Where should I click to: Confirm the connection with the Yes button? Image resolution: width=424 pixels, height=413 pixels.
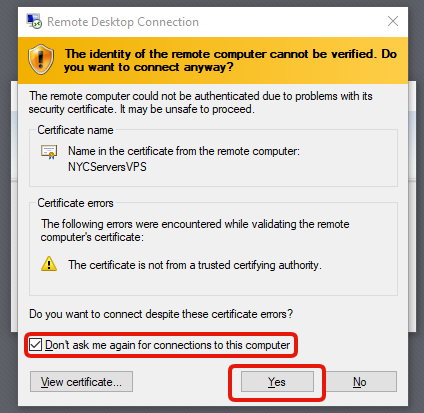pos(277,382)
